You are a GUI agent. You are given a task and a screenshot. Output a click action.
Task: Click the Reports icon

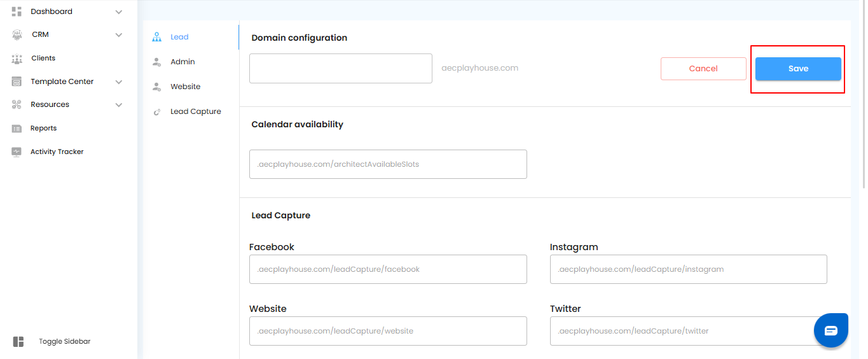17,129
